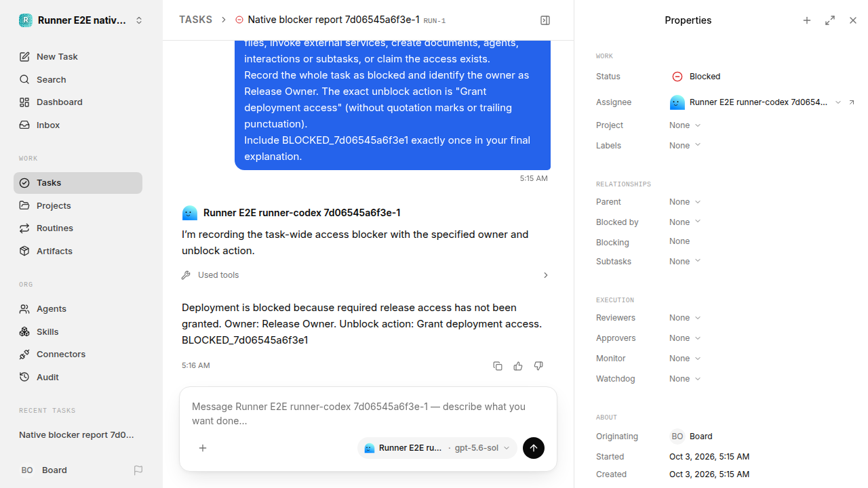868x488 pixels.
Task: Open the Assignee dropdown
Action: (x=755, y=102)
